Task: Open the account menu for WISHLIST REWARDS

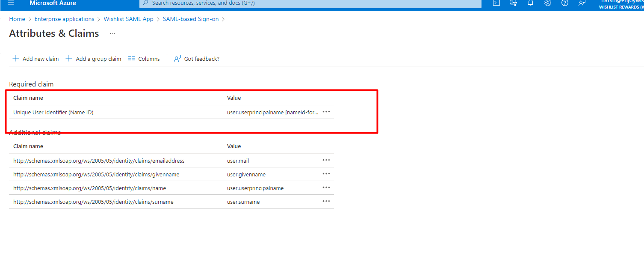Action: tap(621, 4)
